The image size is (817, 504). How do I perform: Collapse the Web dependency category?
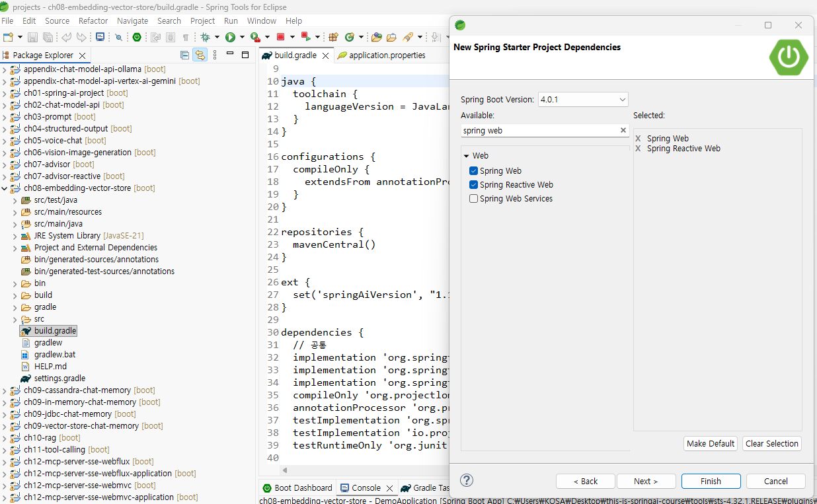click(466, 156)
